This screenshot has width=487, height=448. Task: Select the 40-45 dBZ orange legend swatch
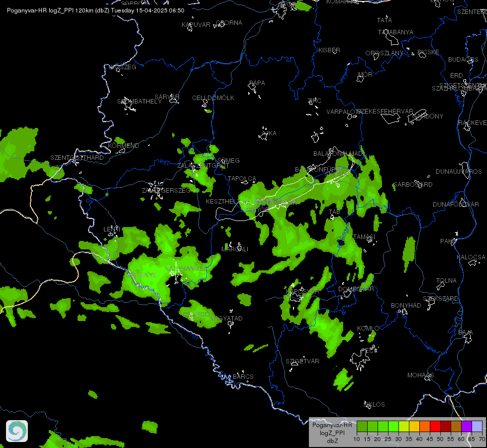[425, 426]
